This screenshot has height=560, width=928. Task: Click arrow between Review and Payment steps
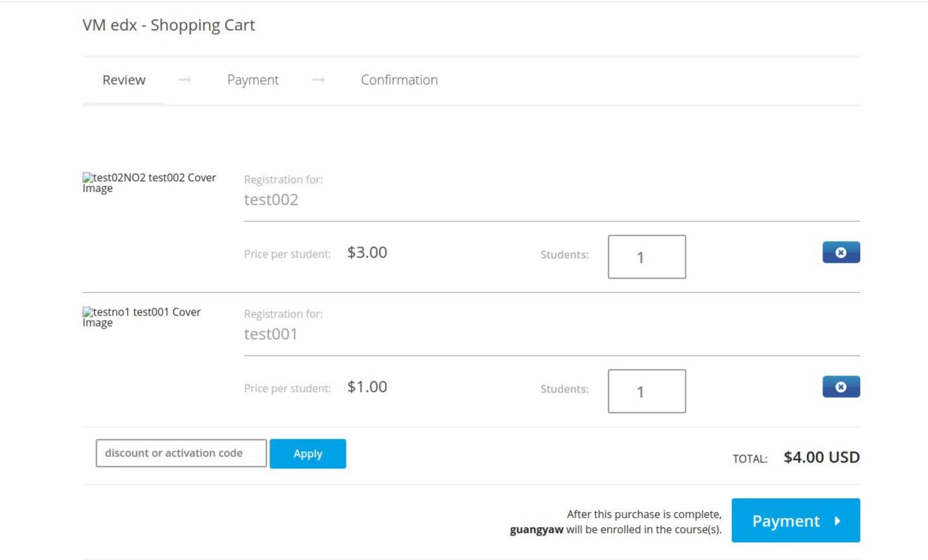(185, 80)
